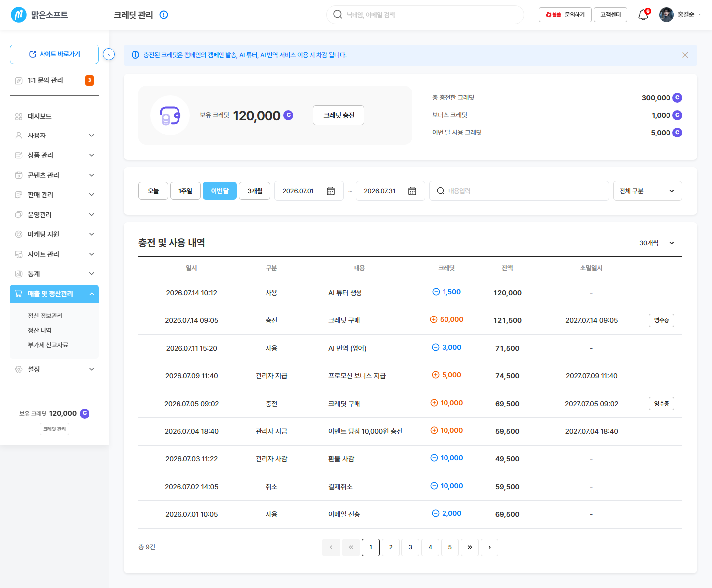
Task: Click the info icon beside 크레딧 관리 title
Action: click(164, 15)
